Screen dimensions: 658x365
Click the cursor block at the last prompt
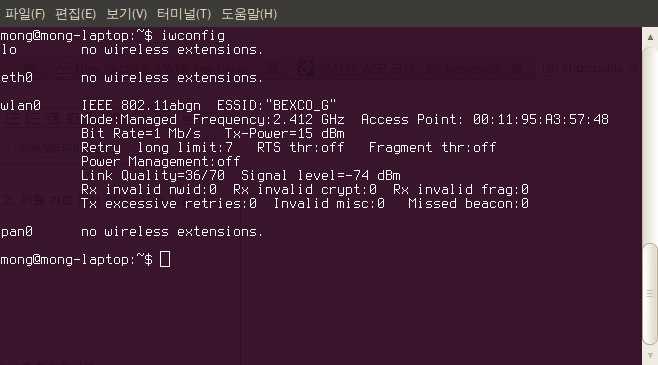click(165, 259)
